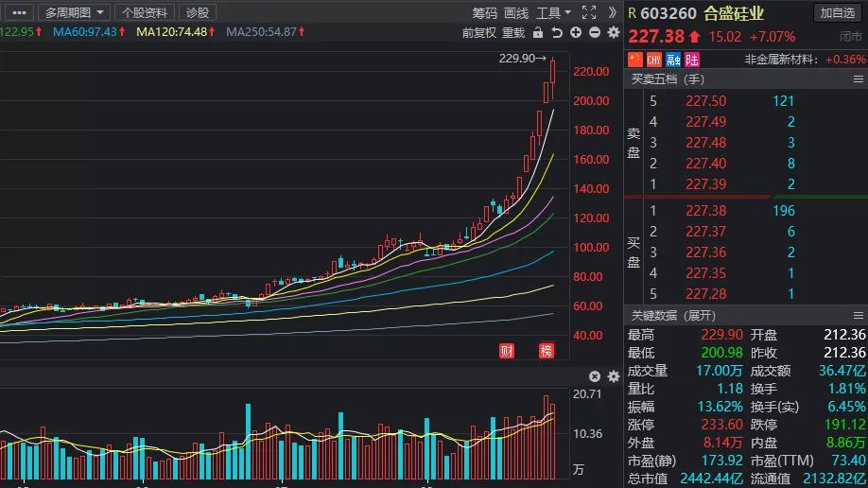Close the volume sub-chart panel
Viewport: 868px width, 488px height.
point(595,376)
